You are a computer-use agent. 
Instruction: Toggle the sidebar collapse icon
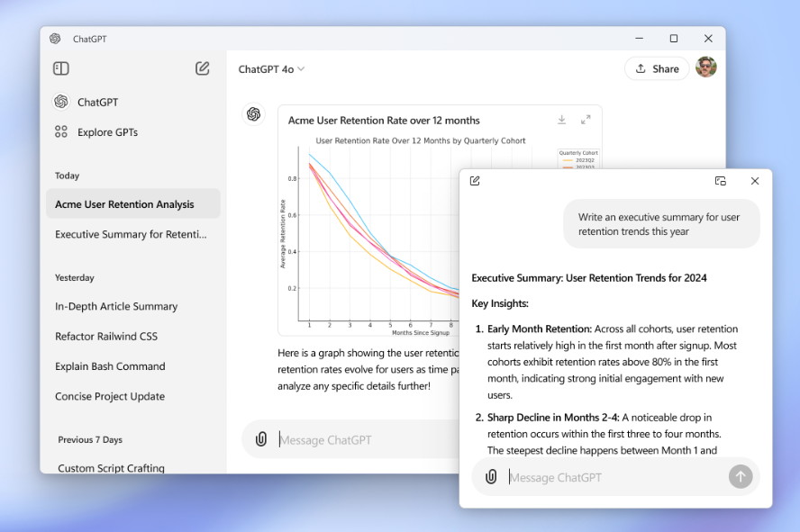[x=61, y=68]
